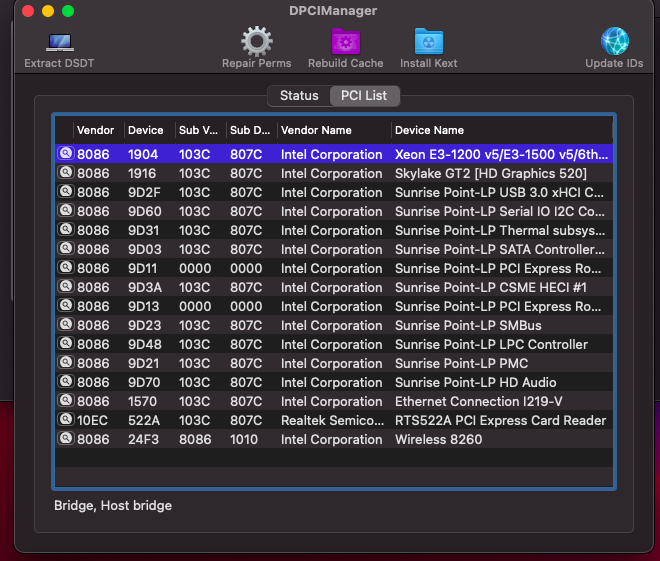This screenshot has width=660, height=561.
Task: Click lookup icon for Sunrise Point-LP PMC row
Action: click(66, 362)
